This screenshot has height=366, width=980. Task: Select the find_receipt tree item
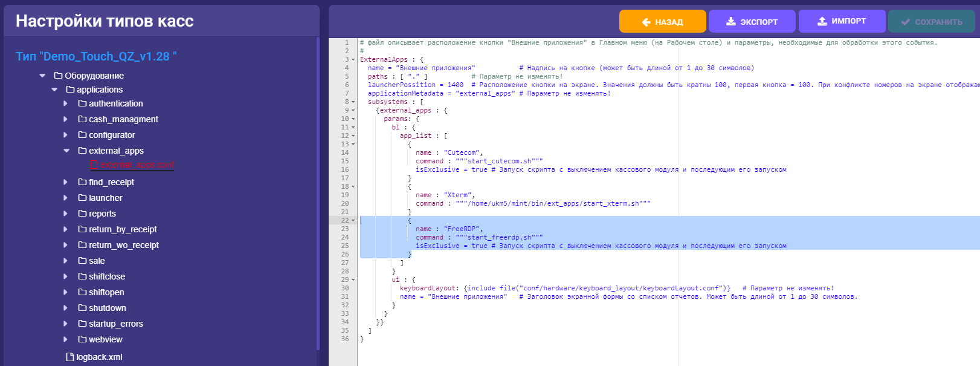pyautogui.click(x=111, y=182)
